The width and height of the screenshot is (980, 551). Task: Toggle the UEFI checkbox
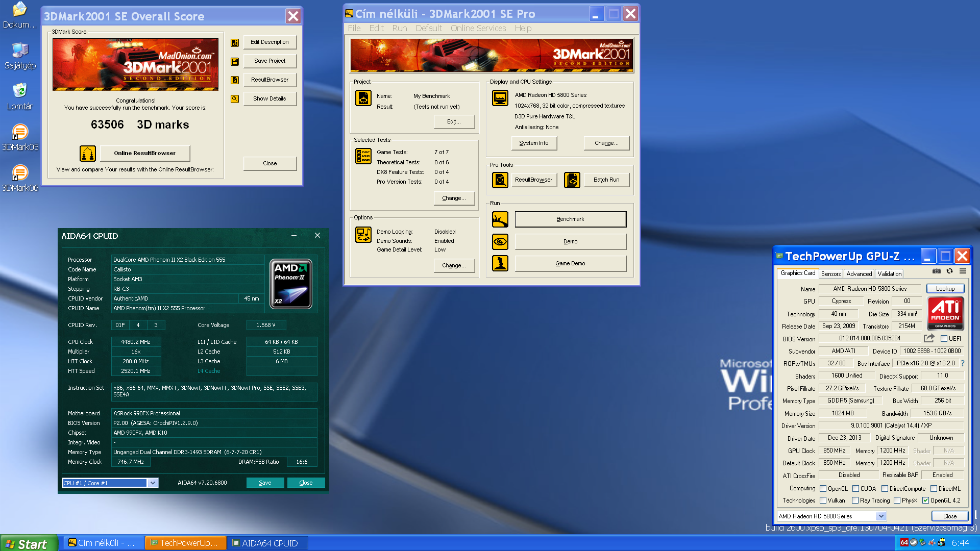944,339
